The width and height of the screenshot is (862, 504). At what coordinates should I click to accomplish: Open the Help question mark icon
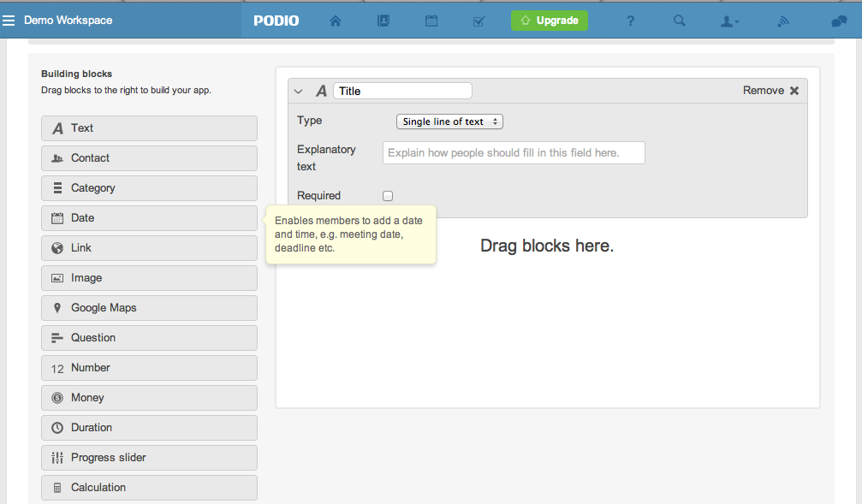pos(631,21)
